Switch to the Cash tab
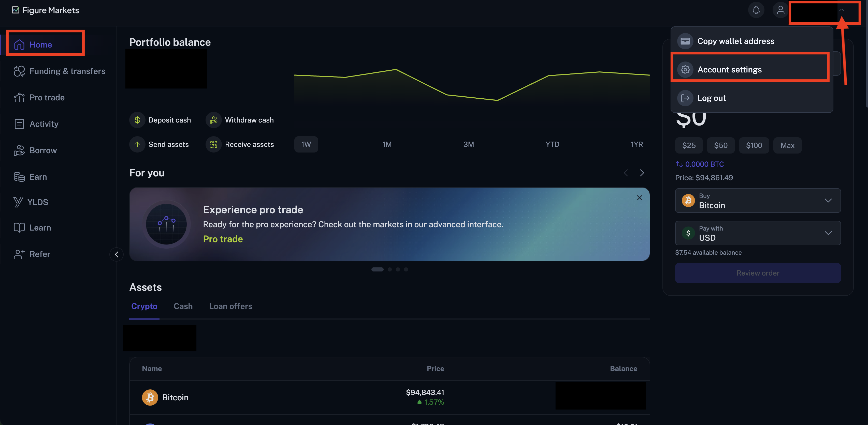Screen dimensions: 868x425 tap(183, 307)
